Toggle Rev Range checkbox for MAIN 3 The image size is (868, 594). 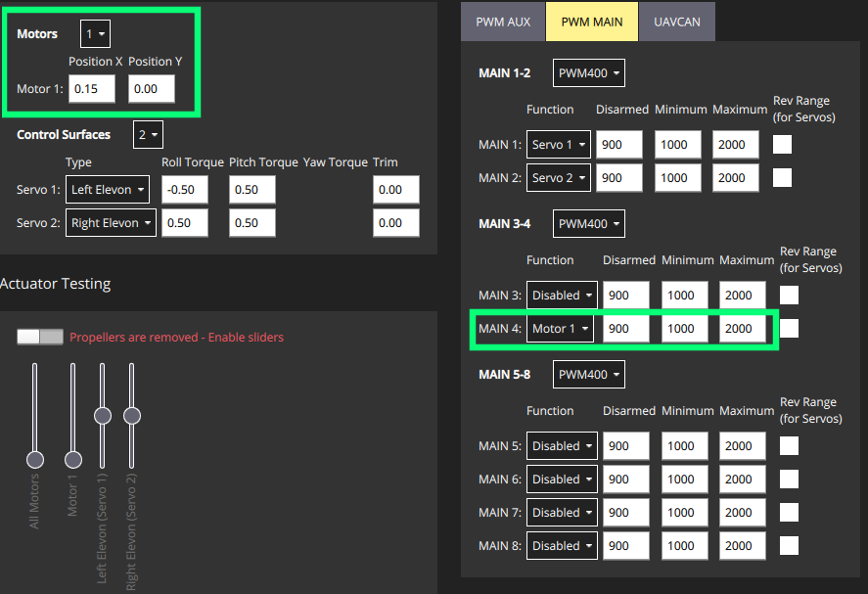click(x=789, y=296)
